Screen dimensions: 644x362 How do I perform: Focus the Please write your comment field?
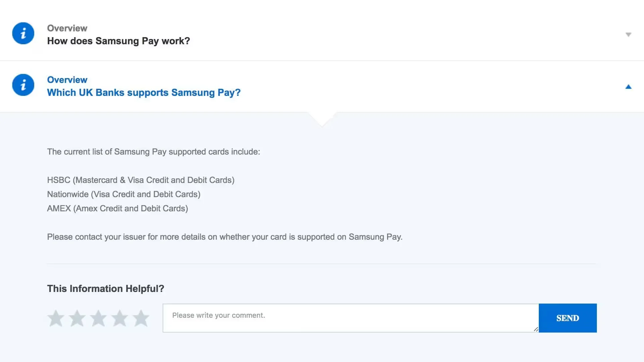351,318
